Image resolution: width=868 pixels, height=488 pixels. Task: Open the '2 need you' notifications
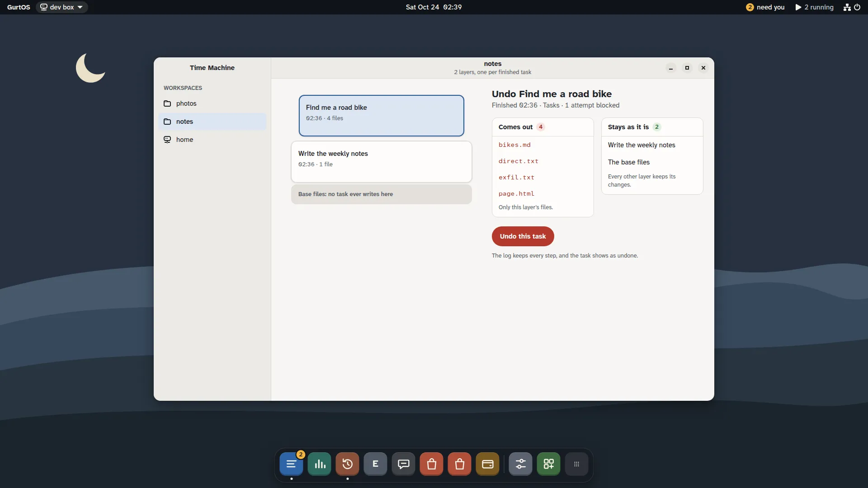765,7
